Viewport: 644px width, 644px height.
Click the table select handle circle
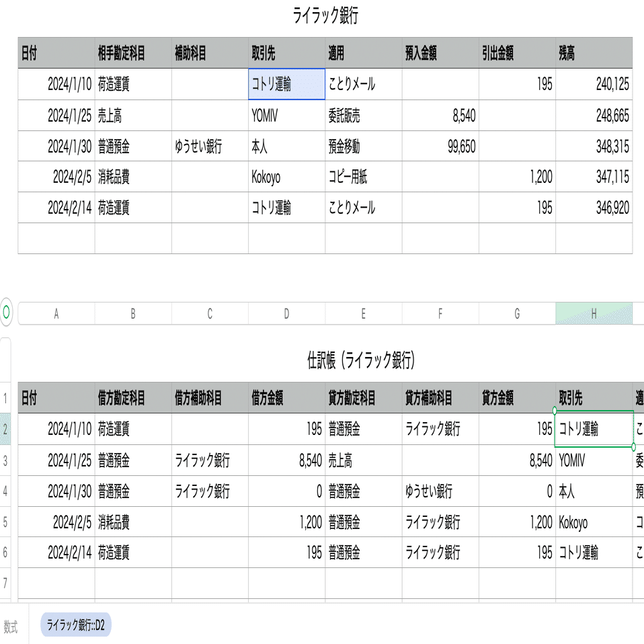pyautogui.click(x=7, y=312)
